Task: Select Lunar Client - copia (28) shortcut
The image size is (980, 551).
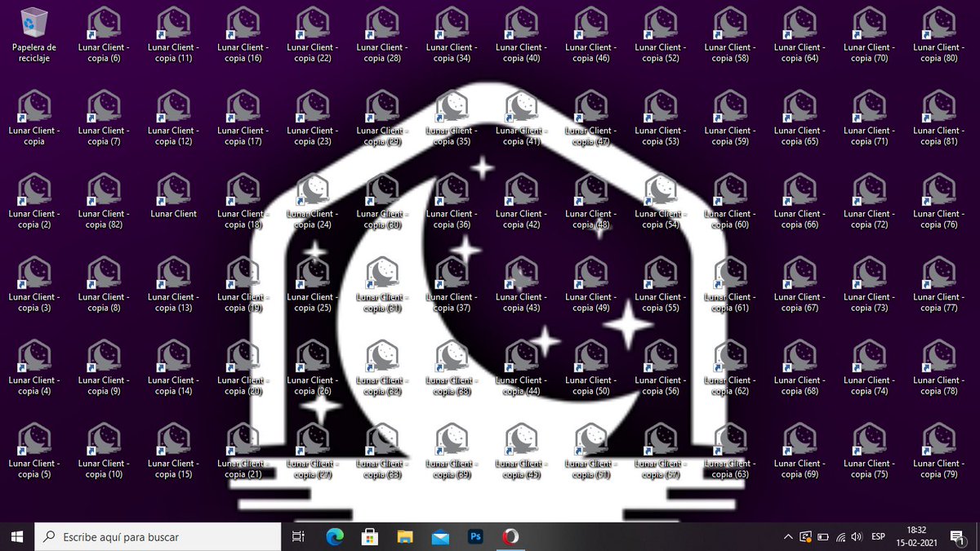Action: pyautogui.click(x=382, y=36)
